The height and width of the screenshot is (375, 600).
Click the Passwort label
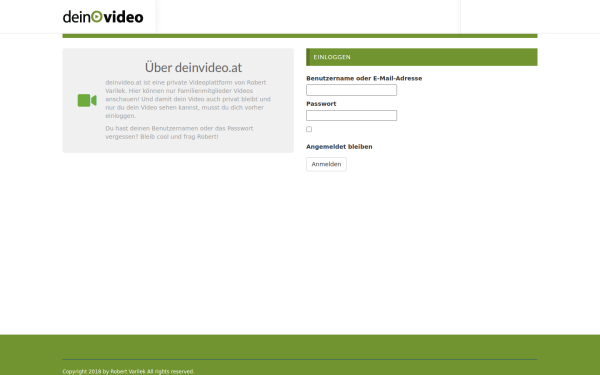pos(321,104)
